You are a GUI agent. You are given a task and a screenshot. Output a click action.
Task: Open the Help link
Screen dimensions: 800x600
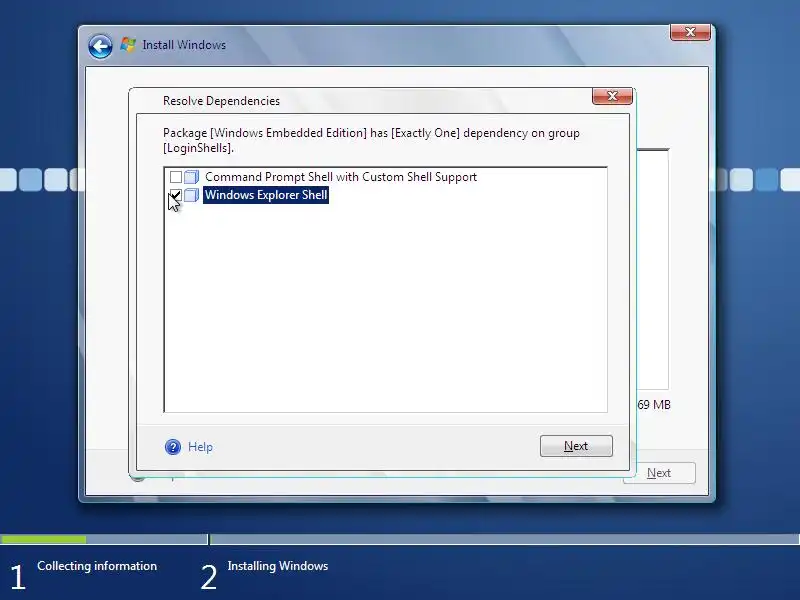click(x=200, y=447)
